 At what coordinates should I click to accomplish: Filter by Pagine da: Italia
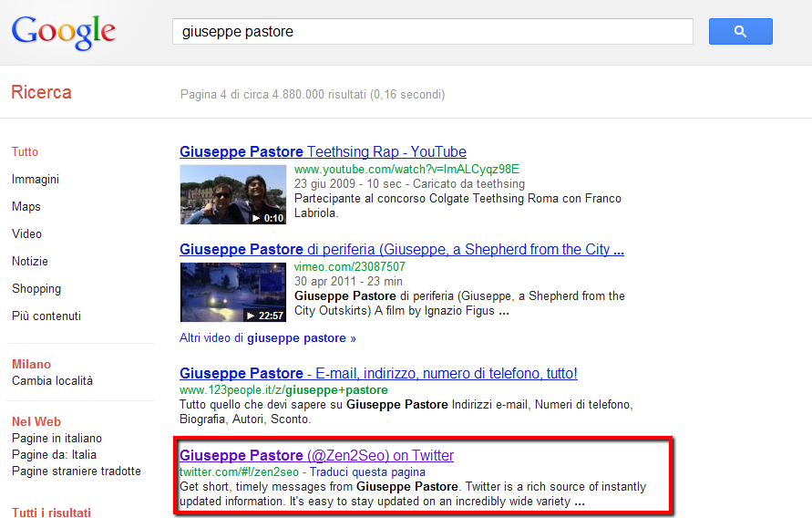tap(54, 455)
